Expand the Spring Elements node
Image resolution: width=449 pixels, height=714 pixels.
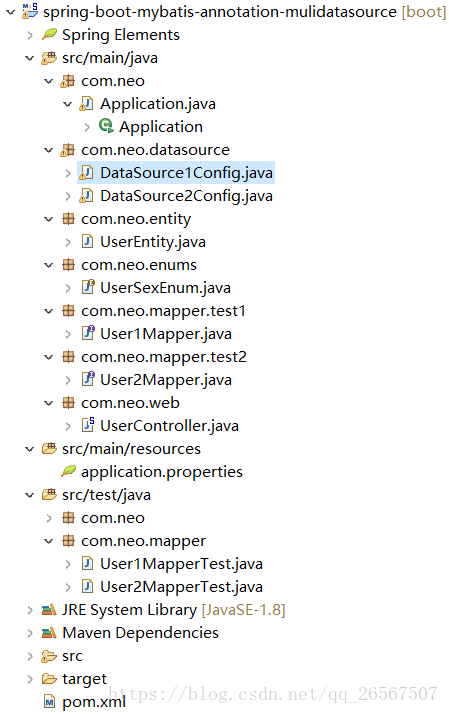point(30,35)
